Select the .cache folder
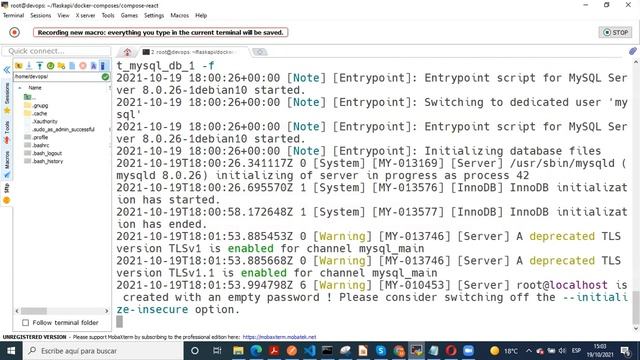The width and height of the screenshot is (640, 360). point(36,113)
